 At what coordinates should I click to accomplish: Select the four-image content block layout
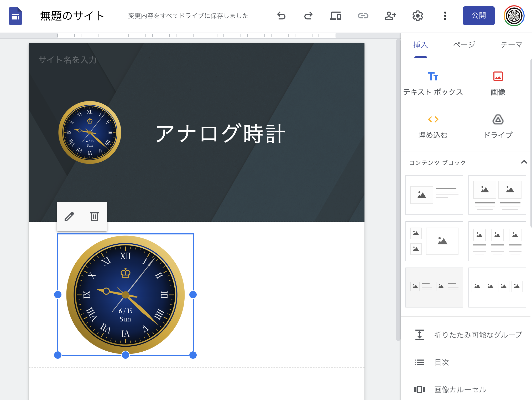point(497,287)
